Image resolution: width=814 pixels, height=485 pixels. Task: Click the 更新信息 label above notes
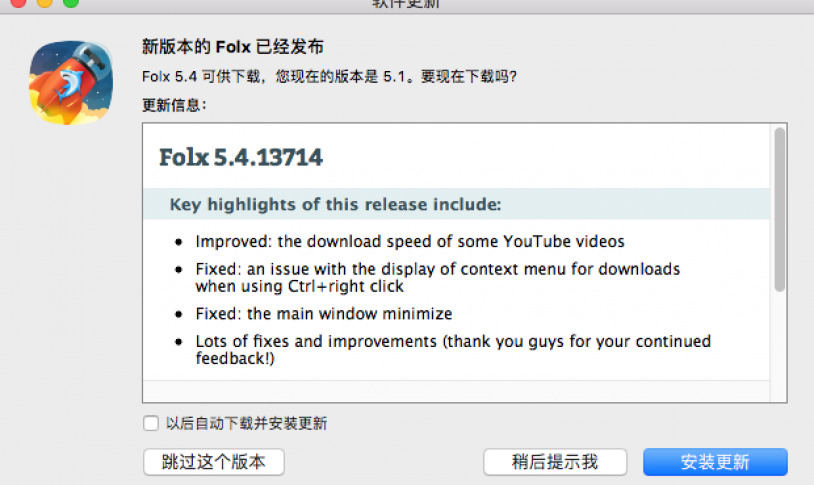tap(174, 105)
